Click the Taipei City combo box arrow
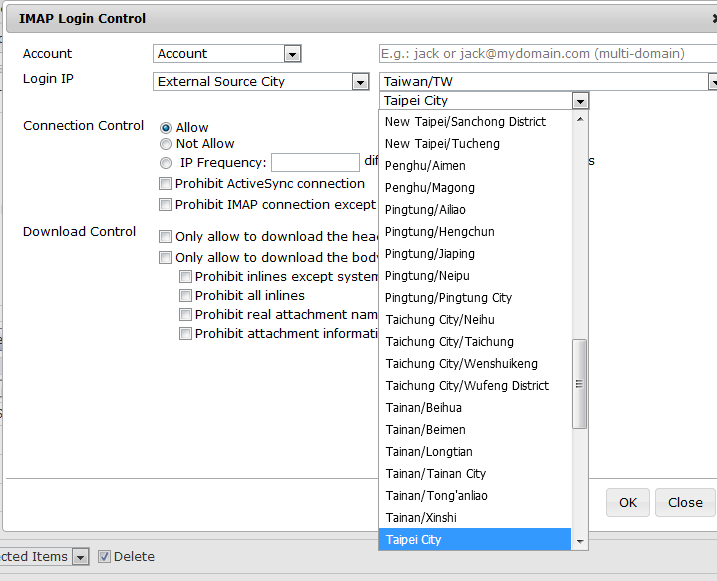 tap(579, 101)
